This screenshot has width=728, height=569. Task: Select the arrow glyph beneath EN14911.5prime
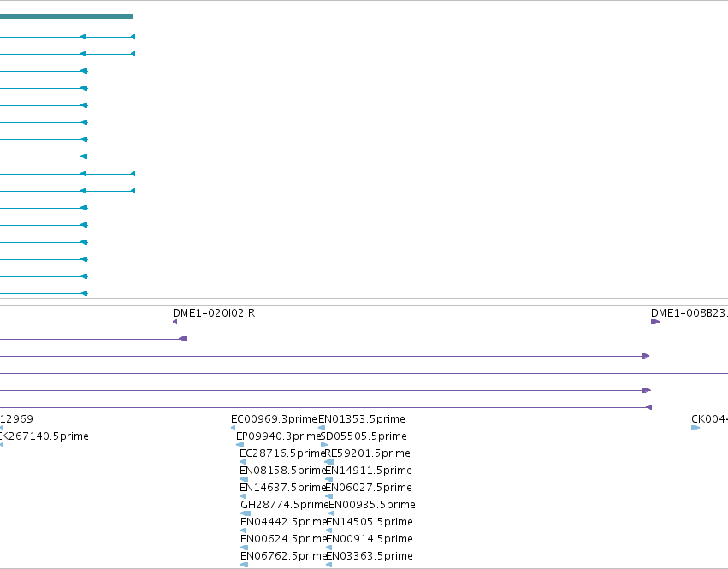328,479
